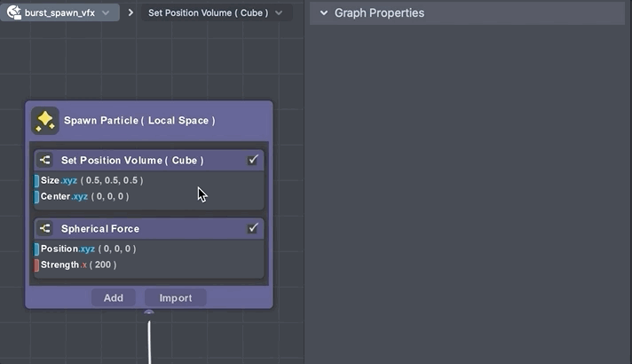The height and width of the screenshot is (364, 632).
Task: Click the Size.xyz value field
Action: point(112,181)
